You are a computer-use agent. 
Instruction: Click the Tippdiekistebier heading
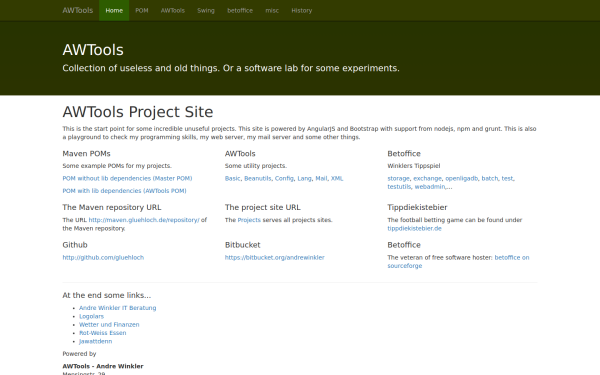coord(417,207)
